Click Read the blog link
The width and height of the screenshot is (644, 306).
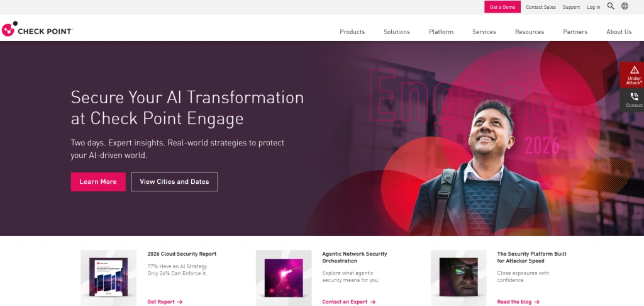coord(518,302)
